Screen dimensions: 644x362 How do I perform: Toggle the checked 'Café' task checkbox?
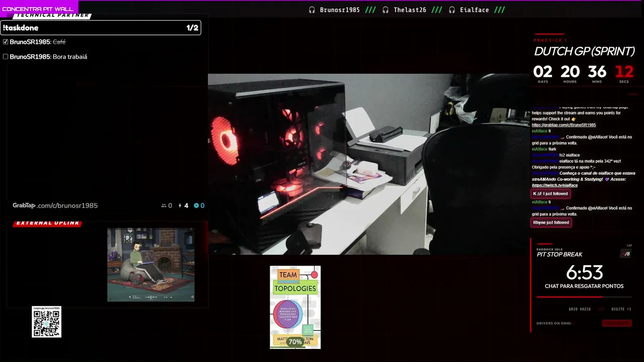pyautogui.click(x=6, y=42)
